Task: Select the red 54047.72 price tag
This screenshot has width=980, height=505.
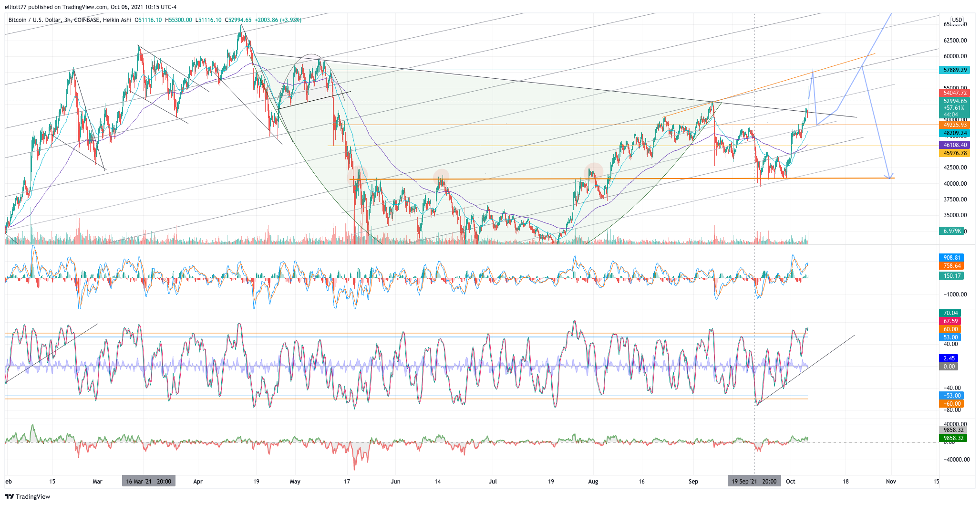Action: [955, 93]
